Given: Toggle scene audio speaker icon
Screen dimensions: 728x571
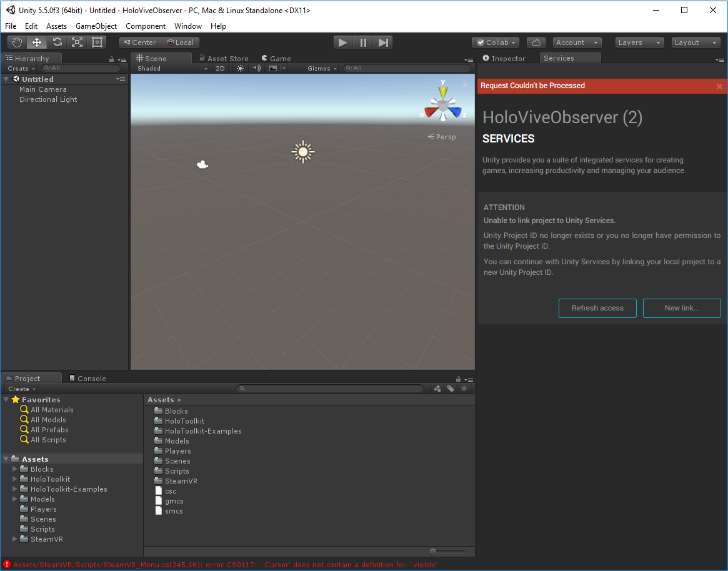Looking at the screenshot, I should coord(256,68).
